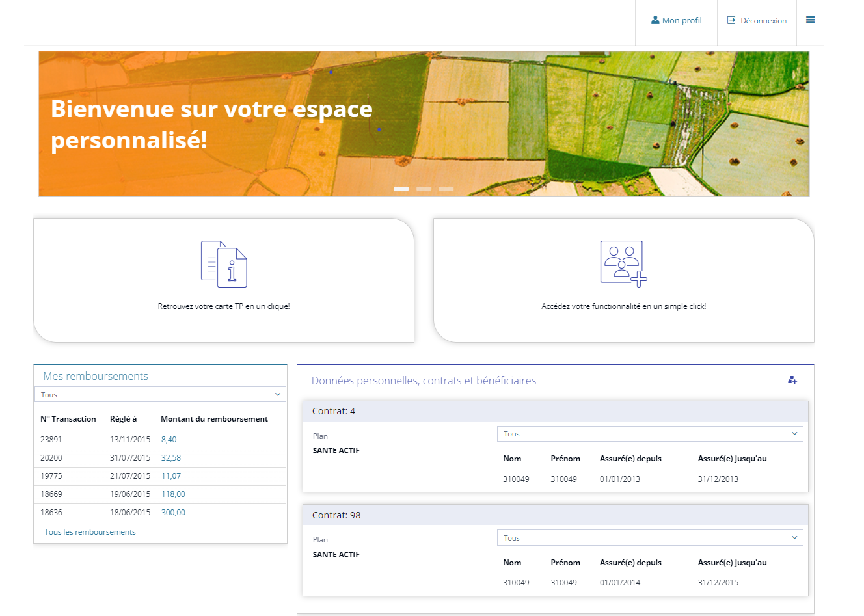Click date 13/11/2015
Viewport: 864px width, 616px height.
coord(130,440)
